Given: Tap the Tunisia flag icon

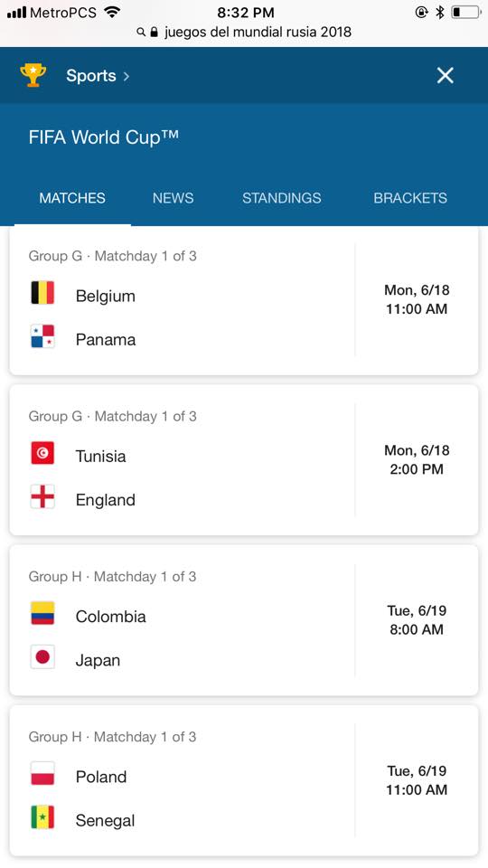Looking at the screenshot, I should pos(42,453).
